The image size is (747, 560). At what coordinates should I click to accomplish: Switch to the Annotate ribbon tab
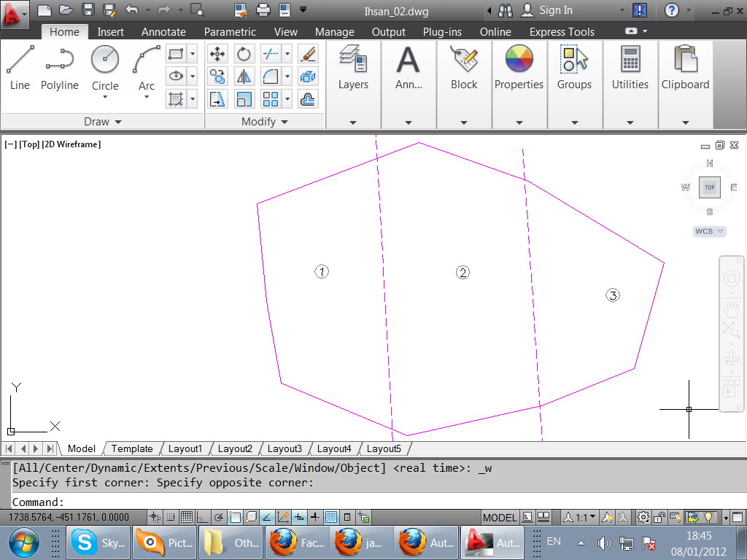[163, 32]
